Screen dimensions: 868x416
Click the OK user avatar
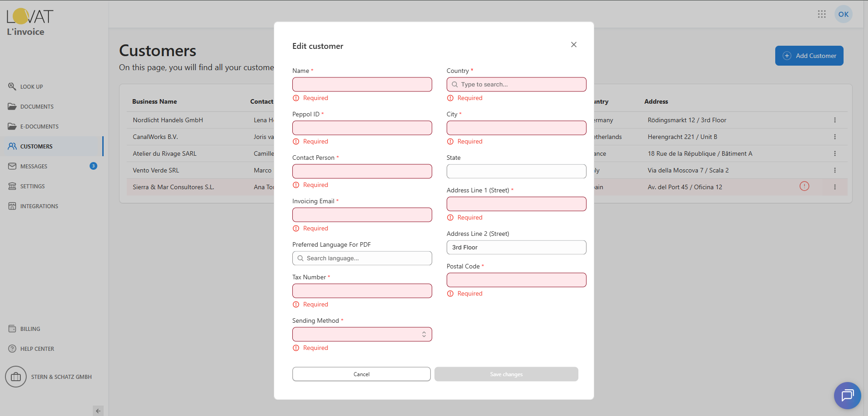coord(843,14)
